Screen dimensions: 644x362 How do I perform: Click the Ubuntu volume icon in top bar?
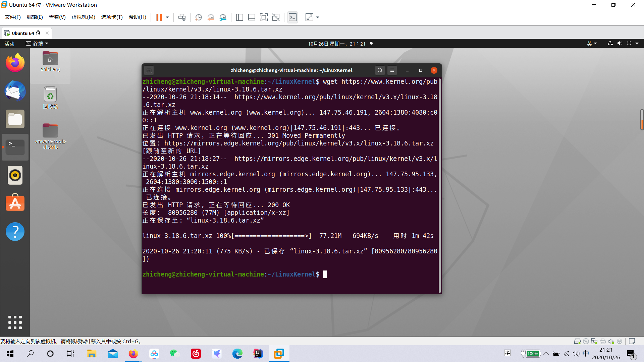click(x=620, y=44)
